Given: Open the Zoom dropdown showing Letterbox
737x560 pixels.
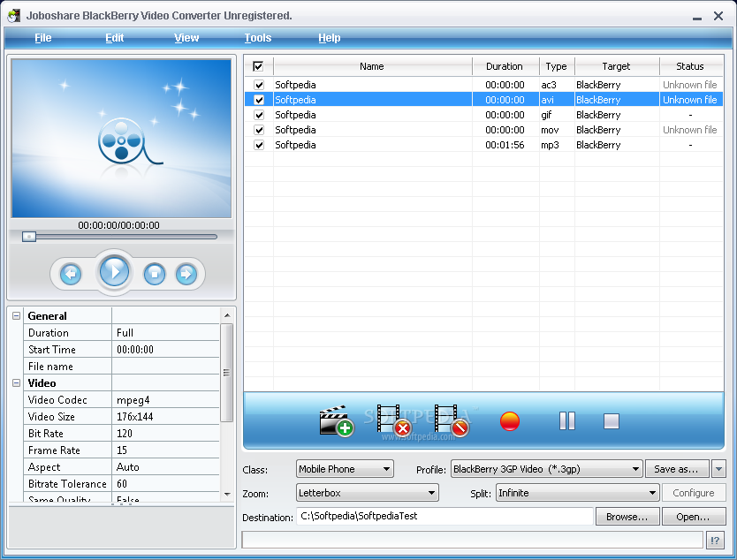Looking at the screenshot, I should tap(367, 493).
